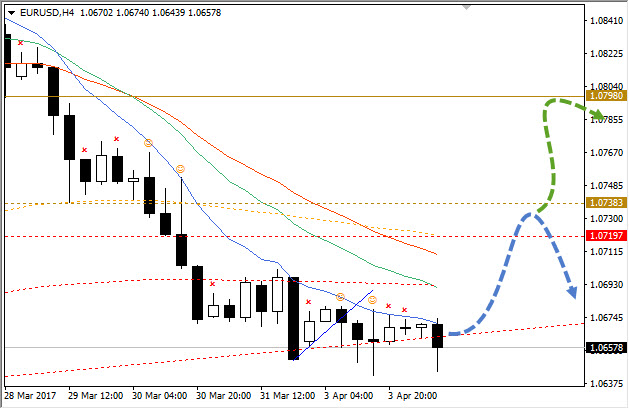Click the 1.06930 value on price axis

coord(607,284)
